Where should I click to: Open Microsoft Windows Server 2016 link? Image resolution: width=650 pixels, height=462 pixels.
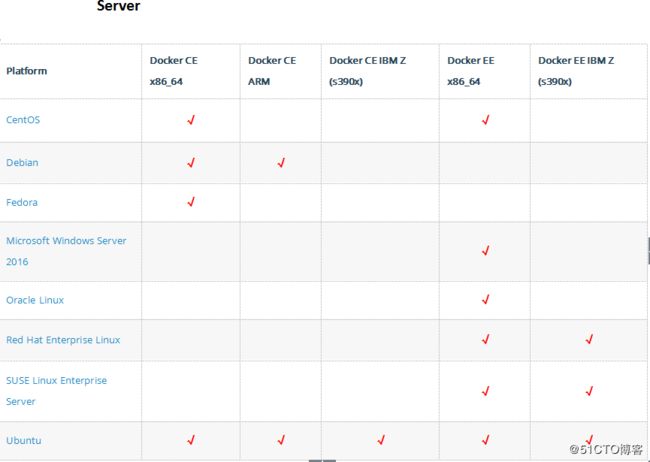(x=66, y=251)
